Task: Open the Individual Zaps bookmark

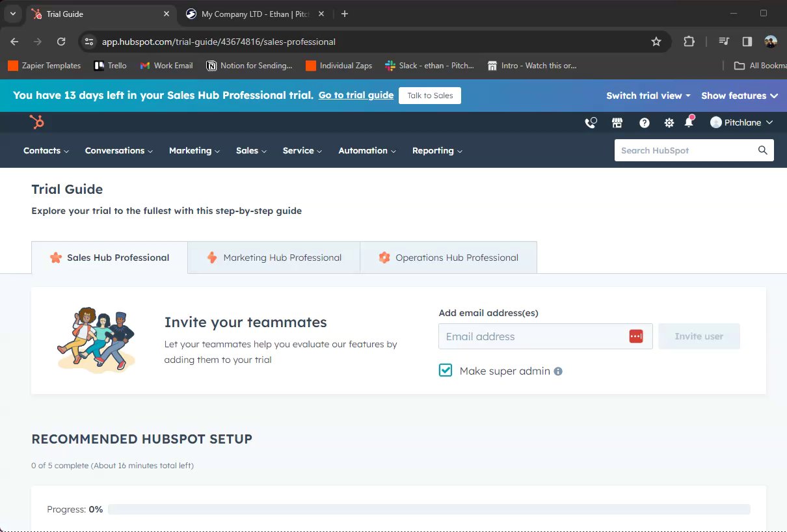Action: (x=339, y=66)
